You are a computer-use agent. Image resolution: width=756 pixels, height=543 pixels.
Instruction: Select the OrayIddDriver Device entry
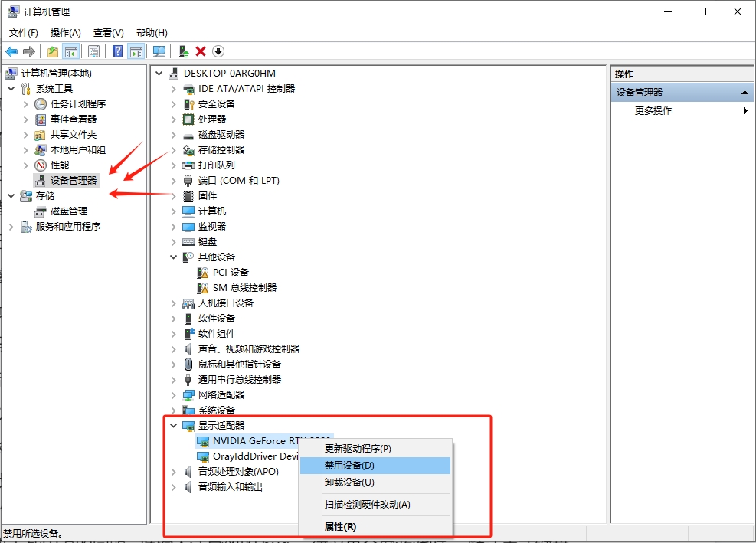click(x=256, y=456)
